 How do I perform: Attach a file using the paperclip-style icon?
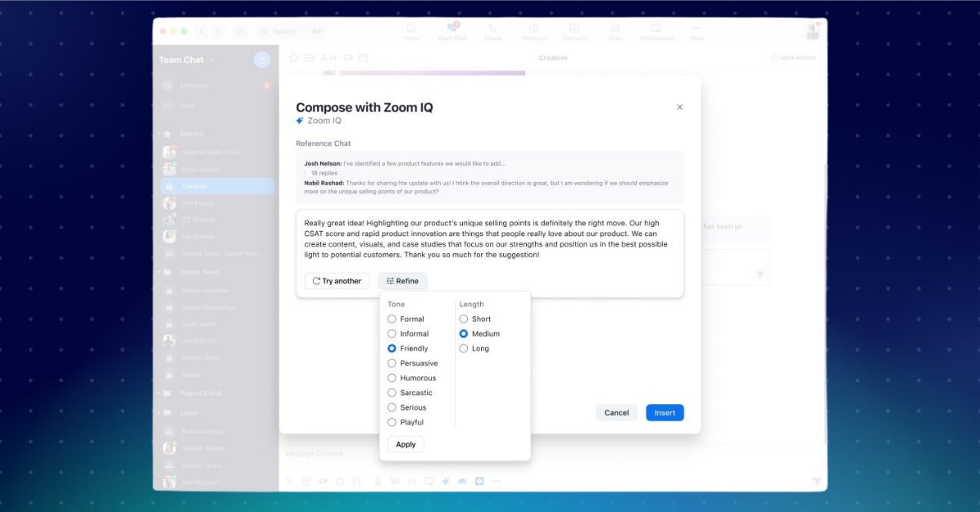(340, 481)
